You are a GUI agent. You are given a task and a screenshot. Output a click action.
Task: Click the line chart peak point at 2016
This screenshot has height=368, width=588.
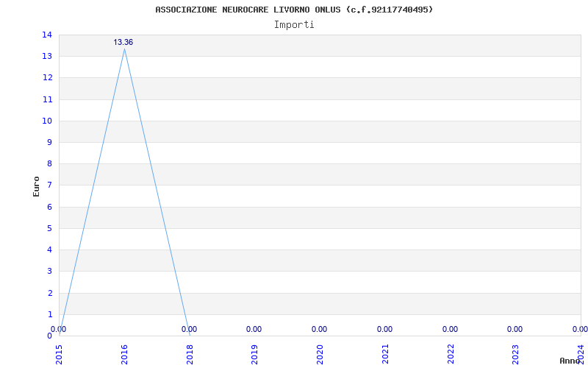point(124,49)
